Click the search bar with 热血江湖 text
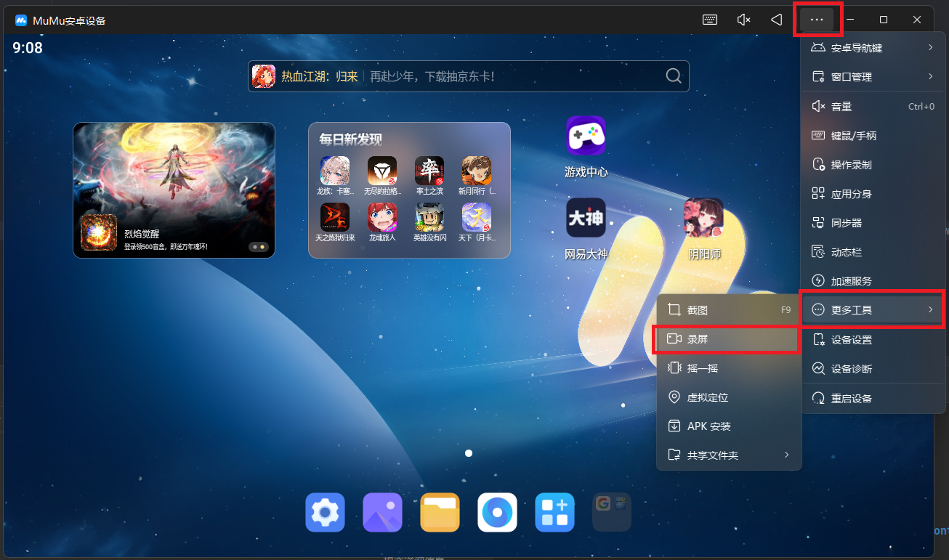This screenshot has height=560, width=949. pyautogui.click(x=468, y=76)
